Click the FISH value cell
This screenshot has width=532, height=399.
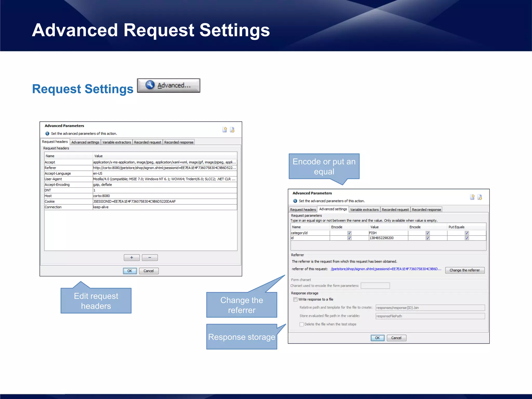pos(388,233)
